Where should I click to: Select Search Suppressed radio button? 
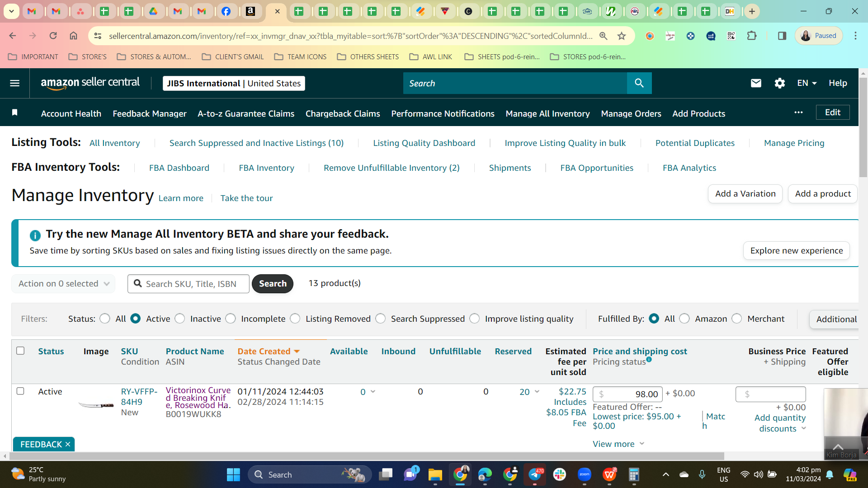point(381,319)
